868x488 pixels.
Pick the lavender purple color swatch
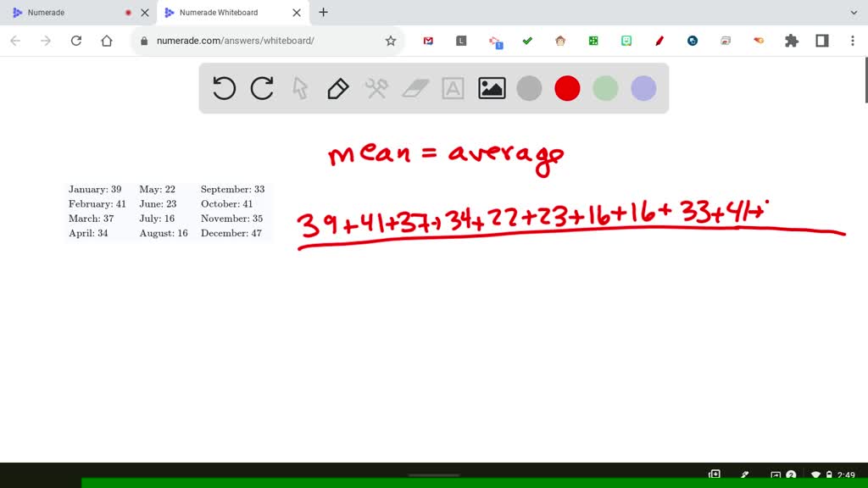(x=643, y=88)
